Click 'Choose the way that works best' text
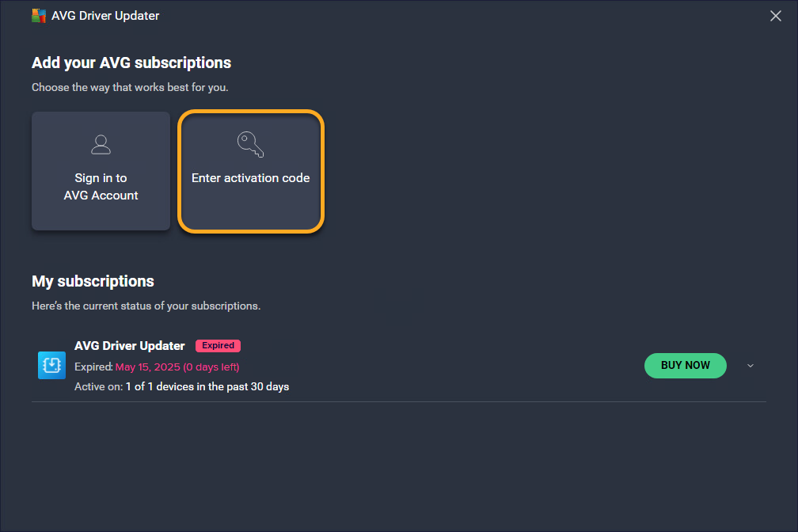The width and height of the screenshot is (798, 532). point(130,87)
